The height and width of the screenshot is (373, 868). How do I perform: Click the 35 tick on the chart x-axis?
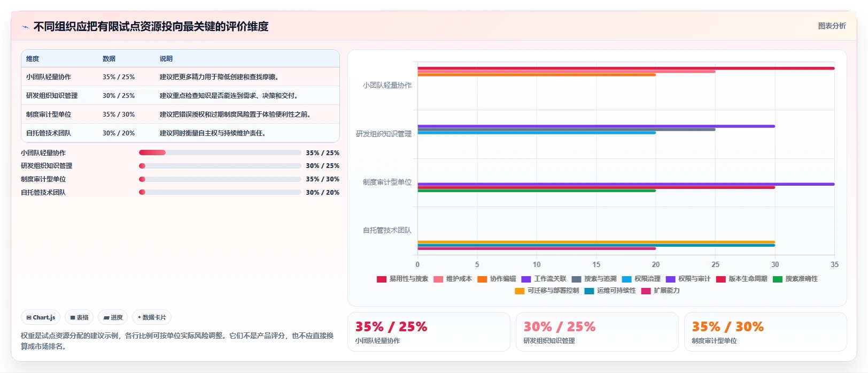(x=834, y=264)
